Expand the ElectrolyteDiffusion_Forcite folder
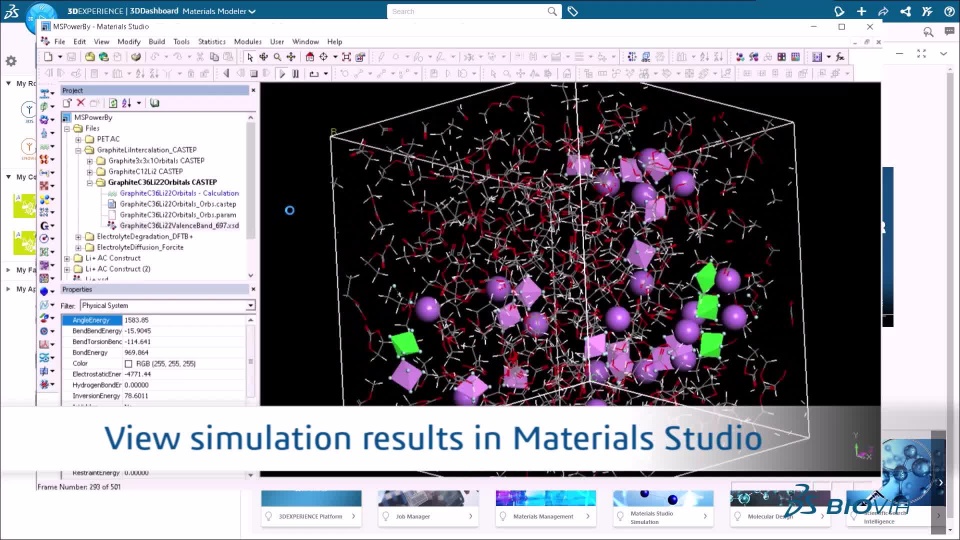 [x=78, y=247]
